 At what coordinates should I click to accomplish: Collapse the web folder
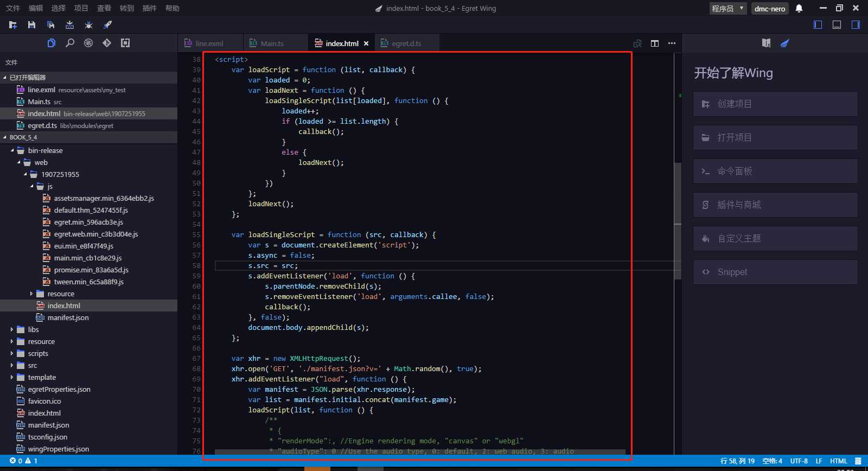click(x=18, y=162)
